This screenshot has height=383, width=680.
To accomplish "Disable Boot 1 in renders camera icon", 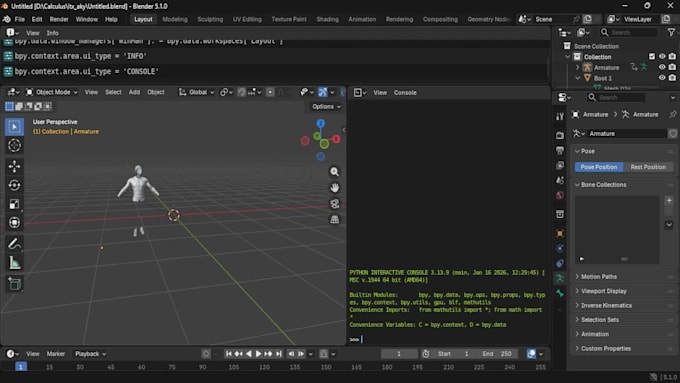I will point(672,78).
